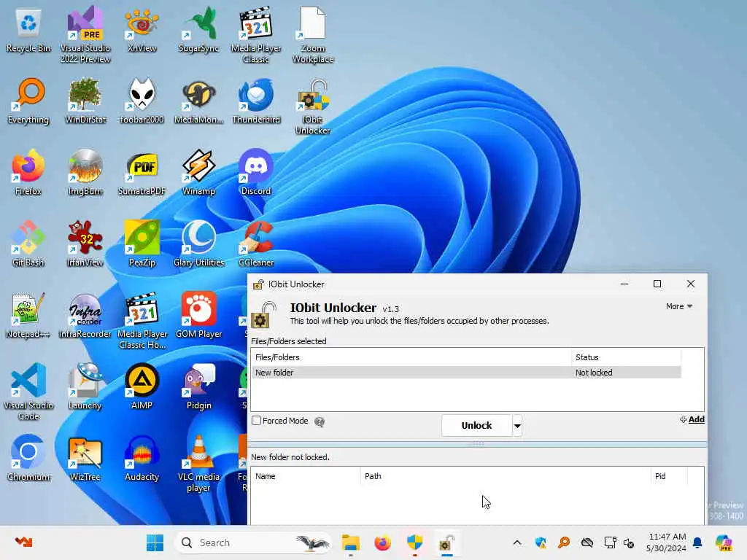The height and width of the screenshot is (560, 747).
Task: Select the XnView desktop icon
Action: tap(142, 29)
